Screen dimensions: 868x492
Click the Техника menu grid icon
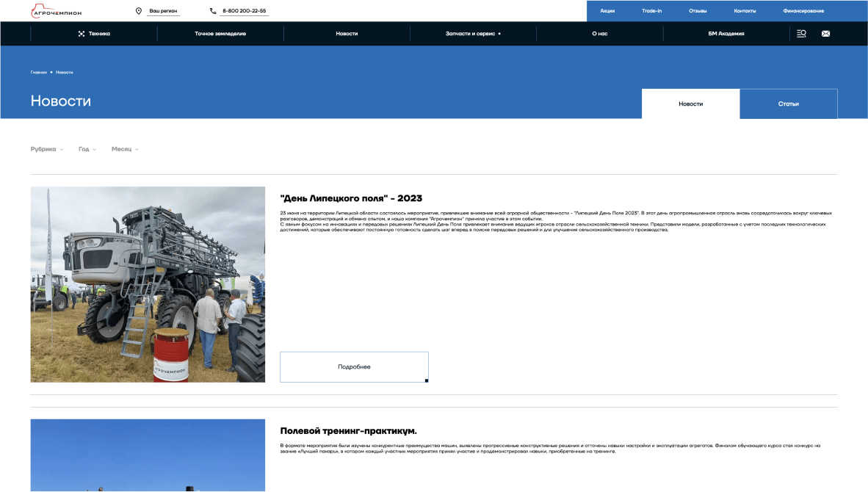82,34
